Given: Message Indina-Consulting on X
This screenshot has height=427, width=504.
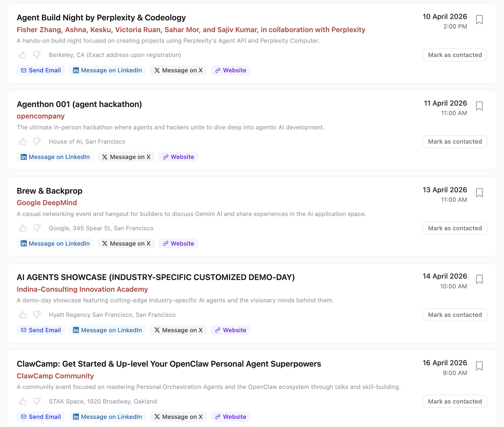Looking at the screenshot, I should click(178, 330).
